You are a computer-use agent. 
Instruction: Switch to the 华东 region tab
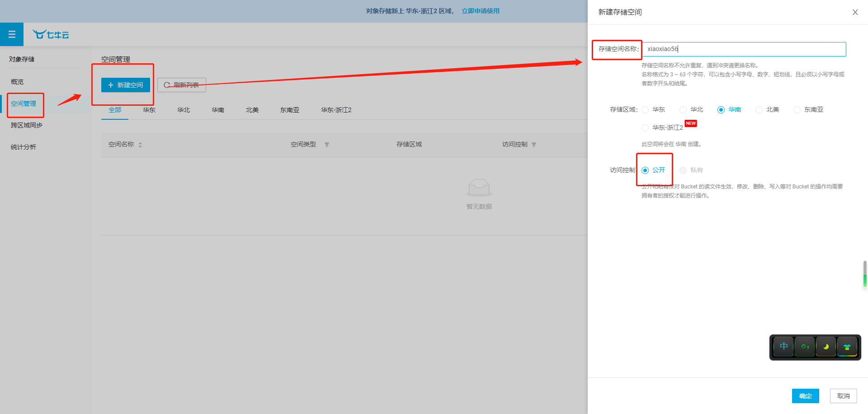click(149, 110)
